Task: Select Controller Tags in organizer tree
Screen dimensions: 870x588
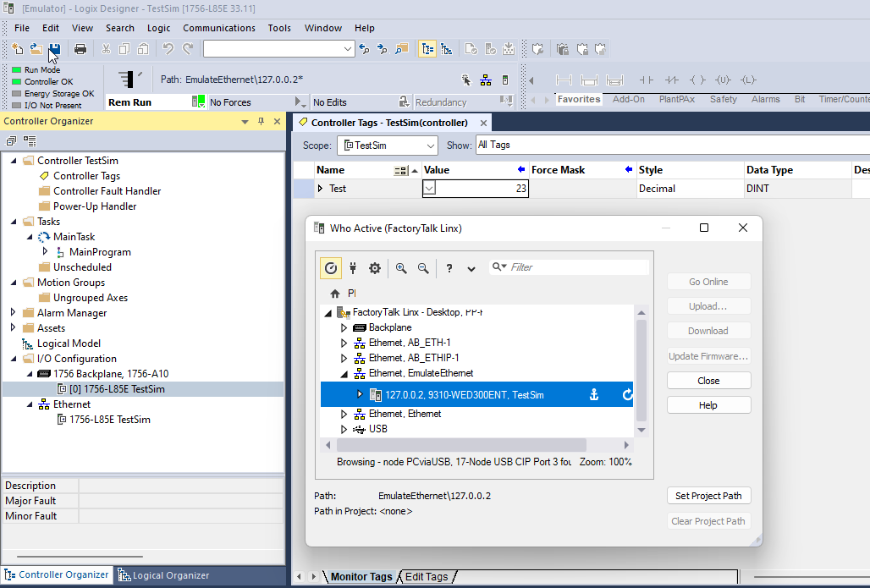Action: coord(86,176)
